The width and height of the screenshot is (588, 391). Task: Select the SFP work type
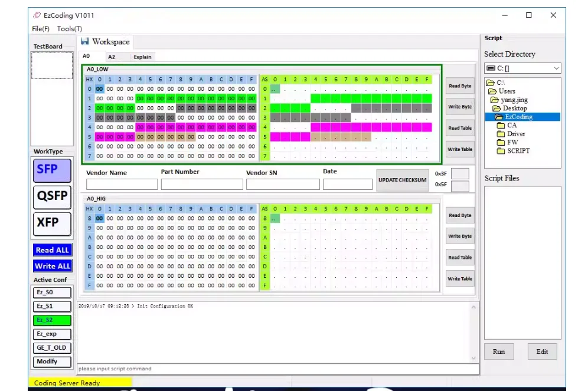52,171
